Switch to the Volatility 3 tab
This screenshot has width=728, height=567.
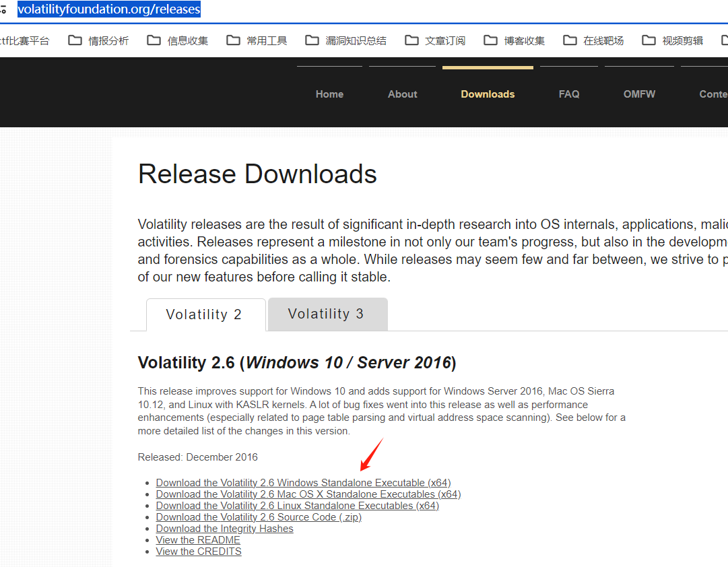[x=327, y=314]
